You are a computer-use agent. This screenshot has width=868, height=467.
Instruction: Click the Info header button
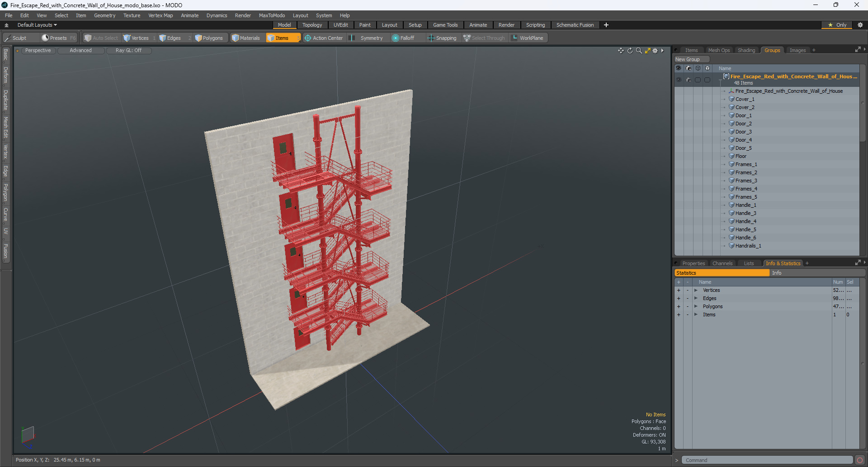817,273
